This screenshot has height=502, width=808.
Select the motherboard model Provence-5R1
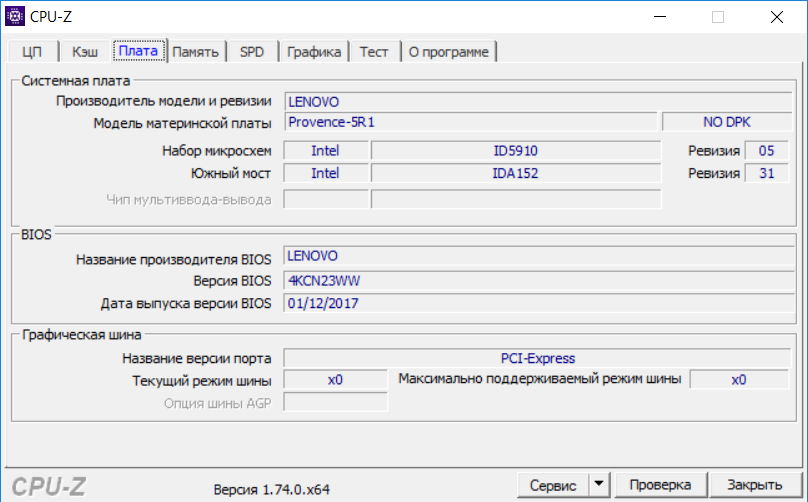(470, 122)
